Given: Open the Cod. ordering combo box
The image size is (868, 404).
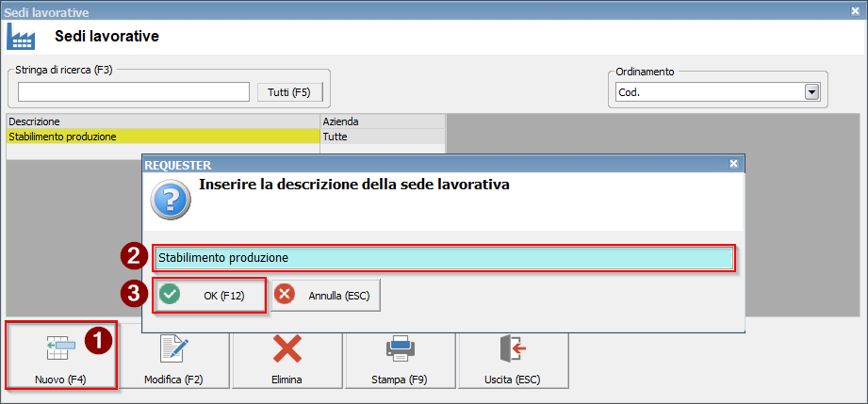Looking at the screenshot, I should point(717,92).
